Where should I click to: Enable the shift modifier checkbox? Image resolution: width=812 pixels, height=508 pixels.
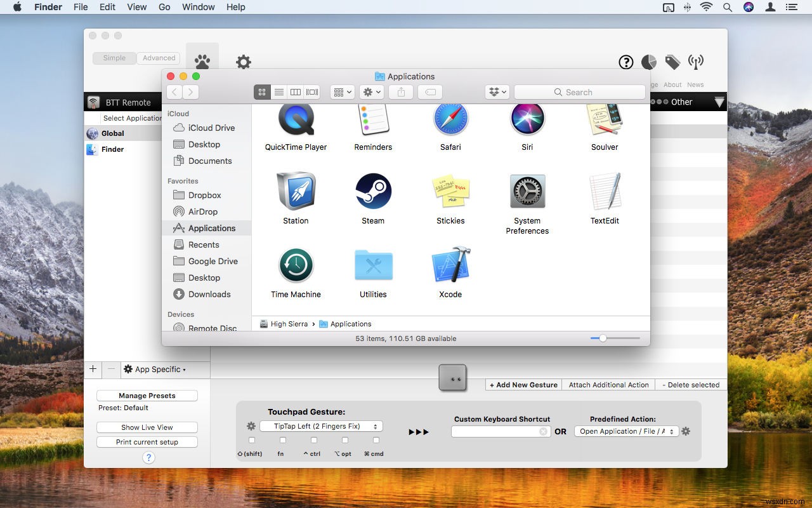(252, 440)
